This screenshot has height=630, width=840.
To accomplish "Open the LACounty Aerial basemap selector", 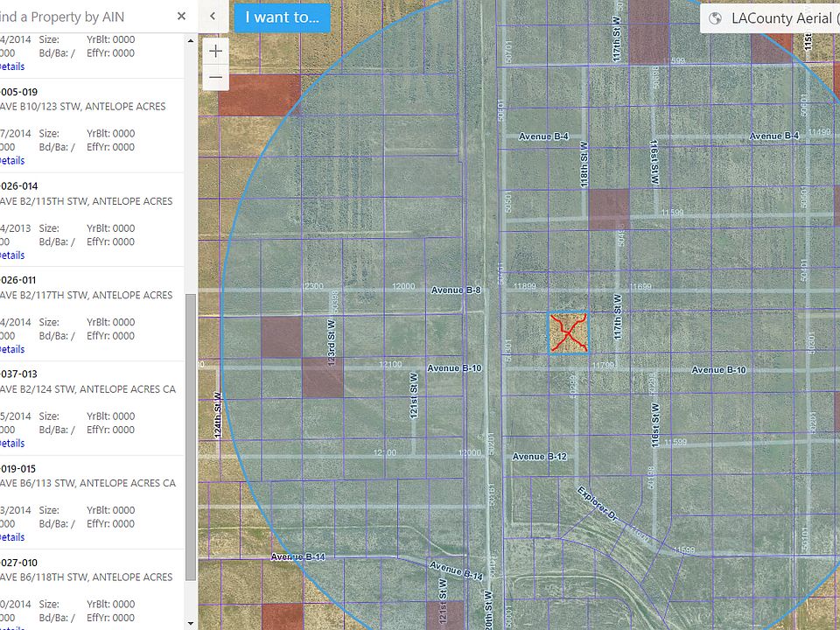I will tap(770, 18).
